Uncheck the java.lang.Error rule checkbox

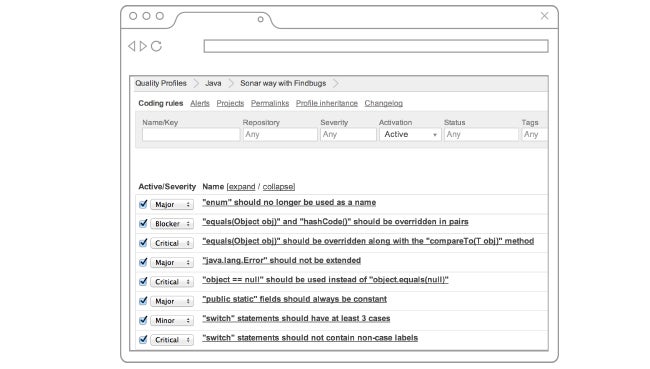(143, 262)
